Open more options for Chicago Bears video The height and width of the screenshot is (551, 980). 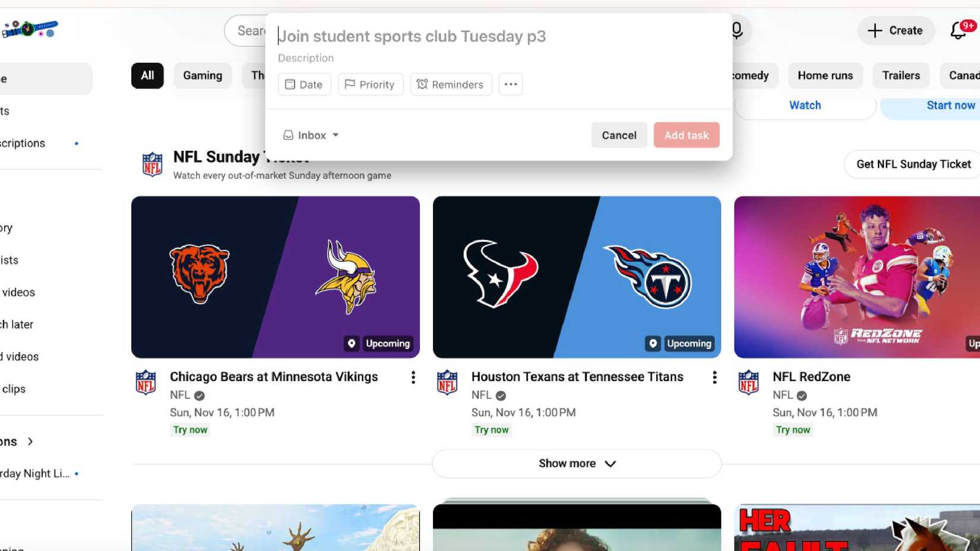tap(413, 378)
